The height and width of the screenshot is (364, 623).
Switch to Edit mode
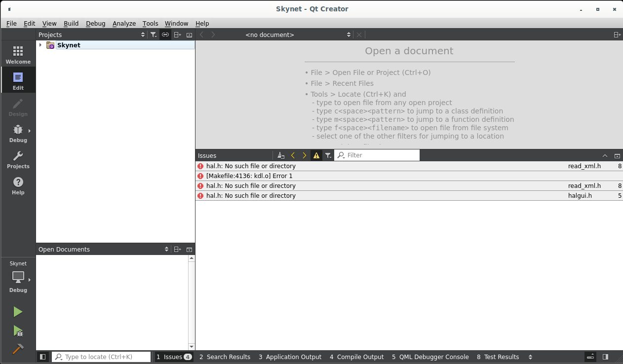[18, 80]
